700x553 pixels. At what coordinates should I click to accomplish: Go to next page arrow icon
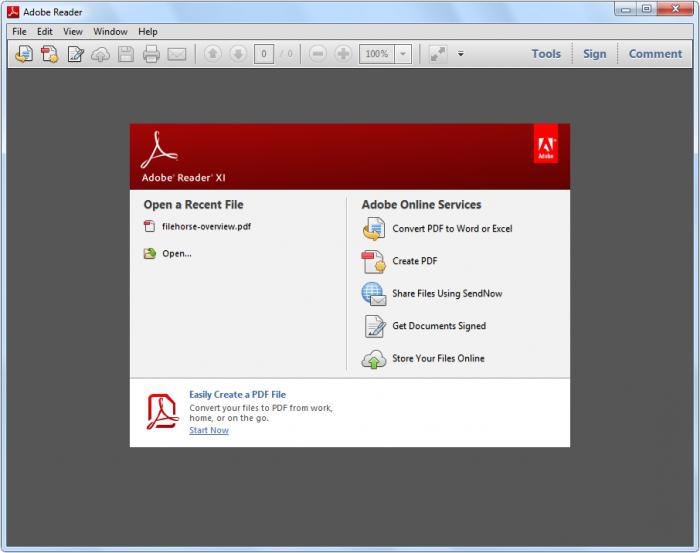click(x=238, y=54)
